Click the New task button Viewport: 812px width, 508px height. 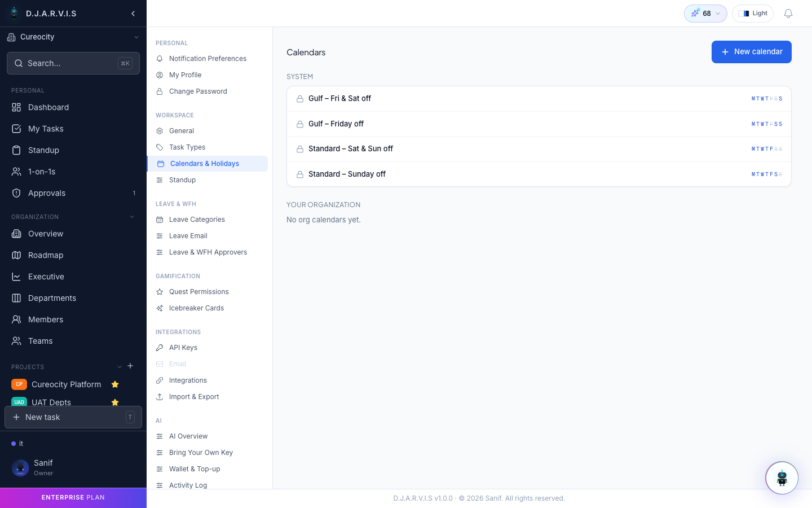point(73,417)
